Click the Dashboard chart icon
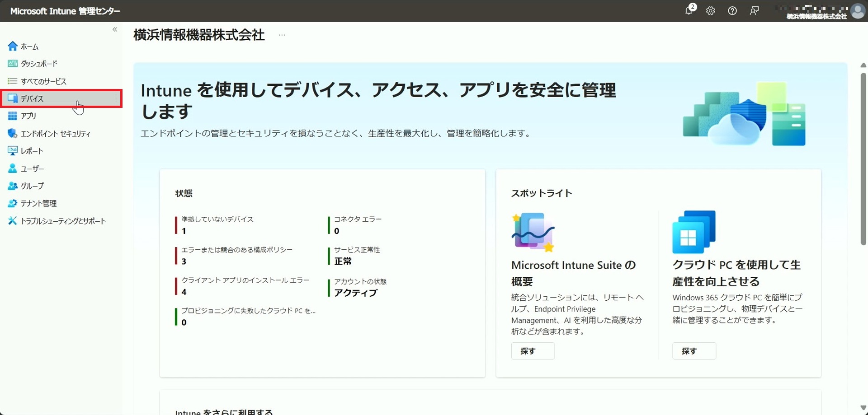This screenshot has height=415, width=868. [13, 64]
